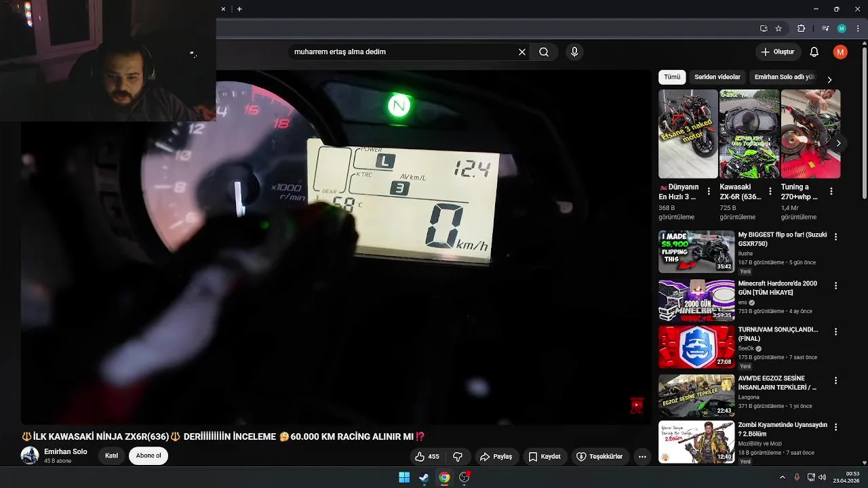Viewport: 868px width, 488px height.
Task: Click the Teşekkürler thanks button
Action: click(x=599, y=457)
